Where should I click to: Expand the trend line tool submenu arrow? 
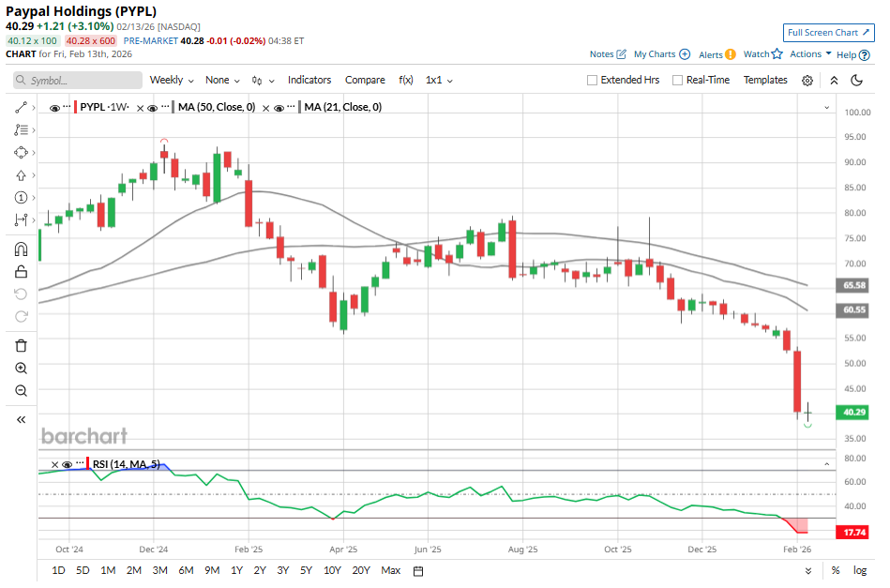click(x=34, y=107)
